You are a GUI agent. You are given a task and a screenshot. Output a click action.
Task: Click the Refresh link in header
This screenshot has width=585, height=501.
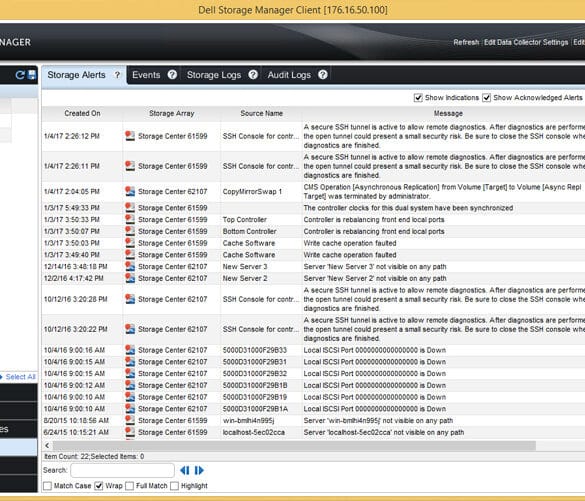pyautogui.click(x=466, y=42)
